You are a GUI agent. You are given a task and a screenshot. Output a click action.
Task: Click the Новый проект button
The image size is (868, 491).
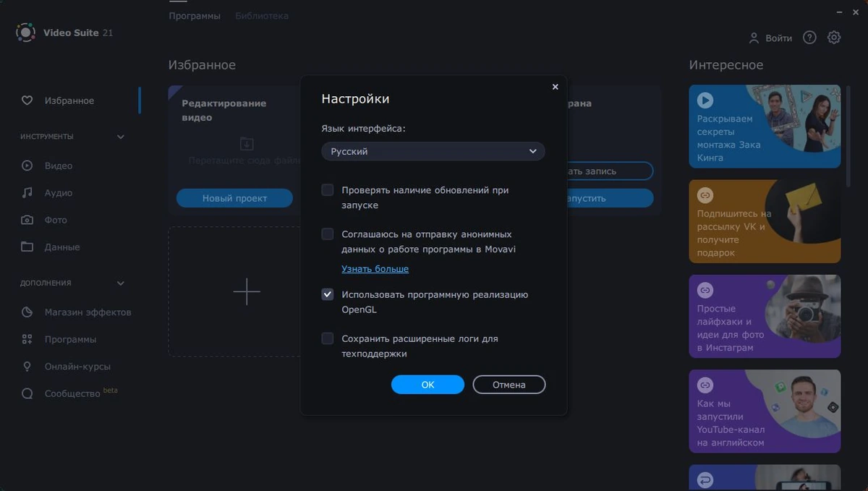(x=234, y=198)
